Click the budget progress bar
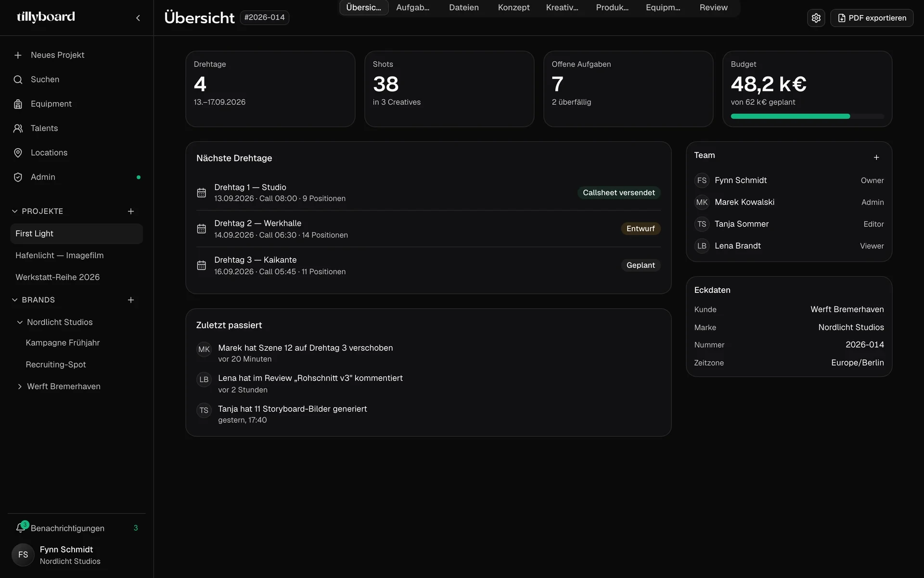The height and width of the screenshot is (578, 924). 807,116
